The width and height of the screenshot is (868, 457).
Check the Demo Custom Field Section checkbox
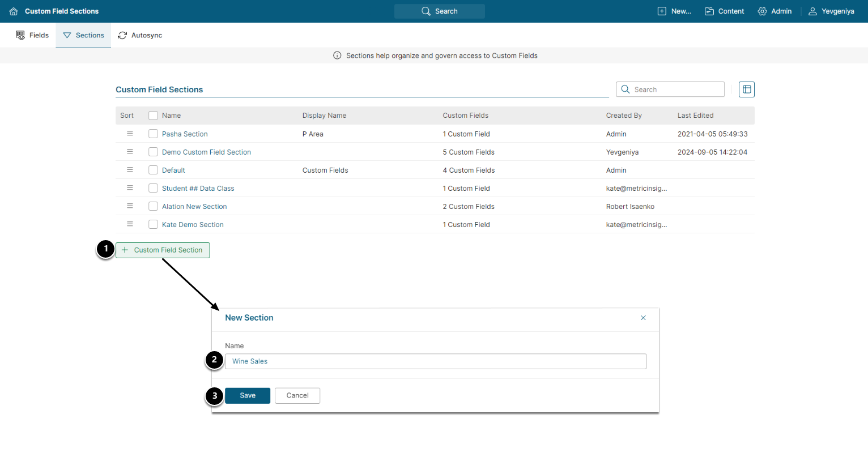tap(153, 152)
